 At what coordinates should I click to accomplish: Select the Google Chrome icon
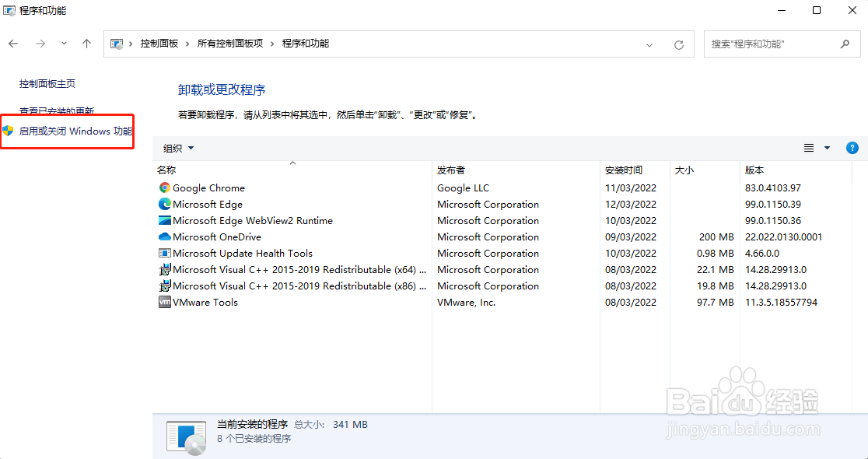click(x=164, y=188)
